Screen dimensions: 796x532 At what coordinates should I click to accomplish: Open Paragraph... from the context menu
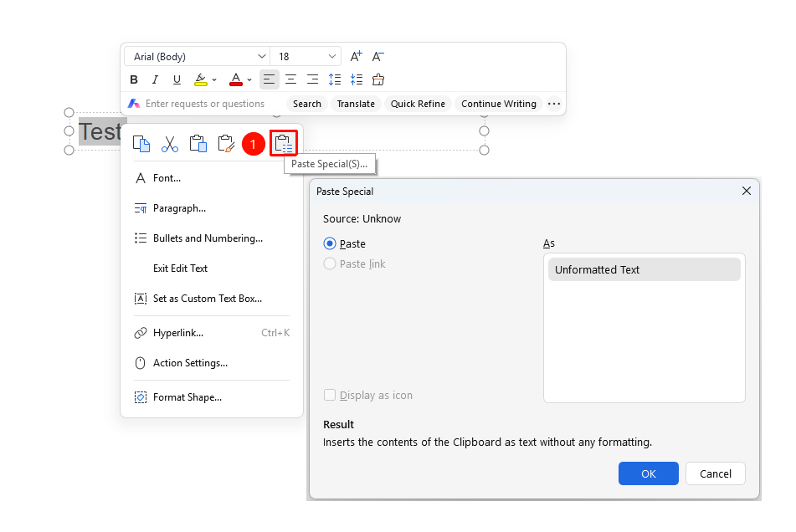pos(211,208)
